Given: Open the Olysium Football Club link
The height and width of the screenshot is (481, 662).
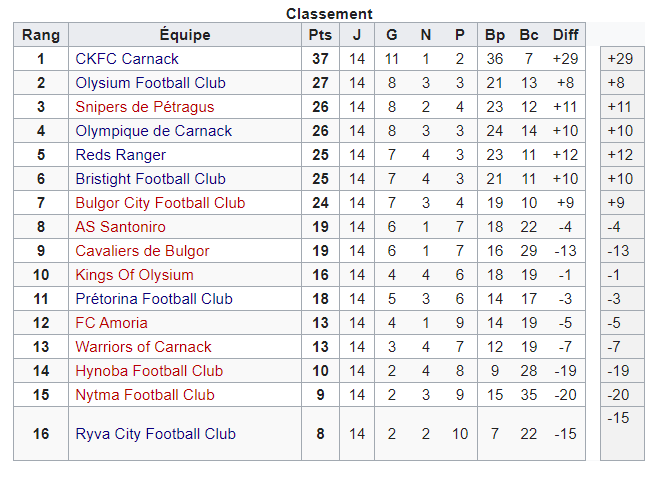Looking at the screenshot, I should tap(150, 83).
